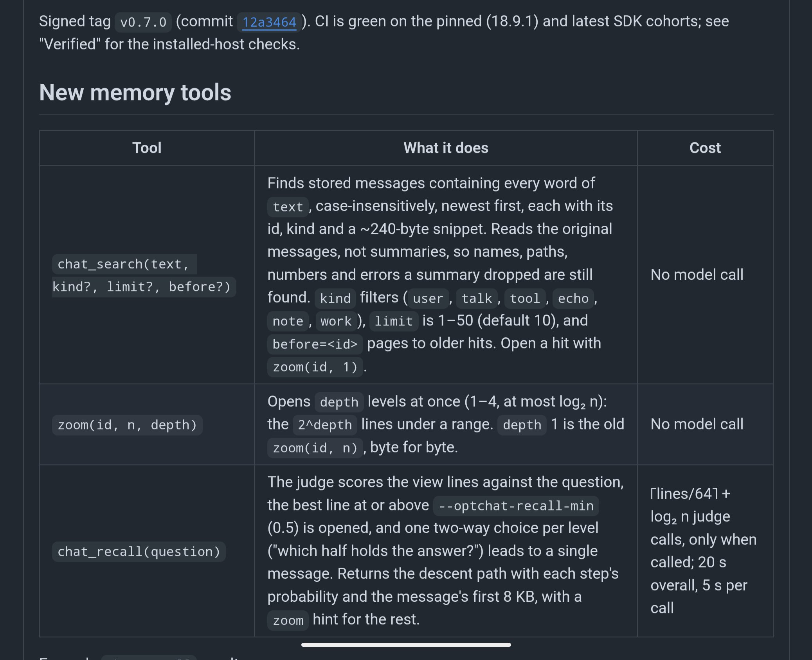Viewport: 812px width, 660px height.
Task: Click the v0.7.0 tag code text
Action: point(143,22)
